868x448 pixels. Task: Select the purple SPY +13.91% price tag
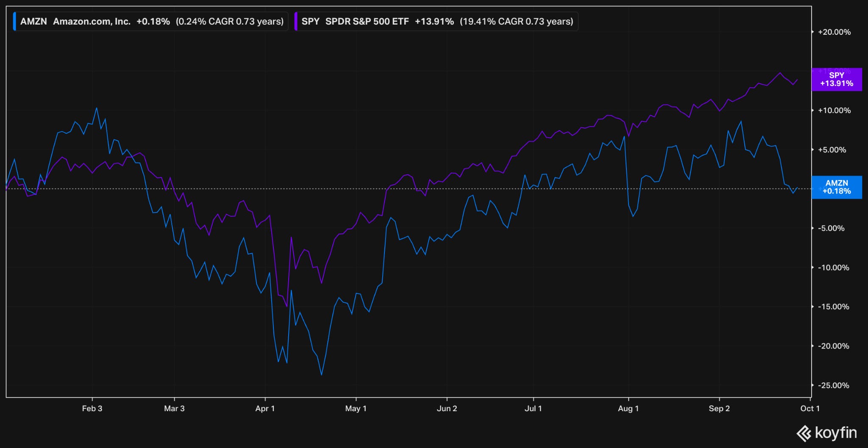(x=837, y=80)
